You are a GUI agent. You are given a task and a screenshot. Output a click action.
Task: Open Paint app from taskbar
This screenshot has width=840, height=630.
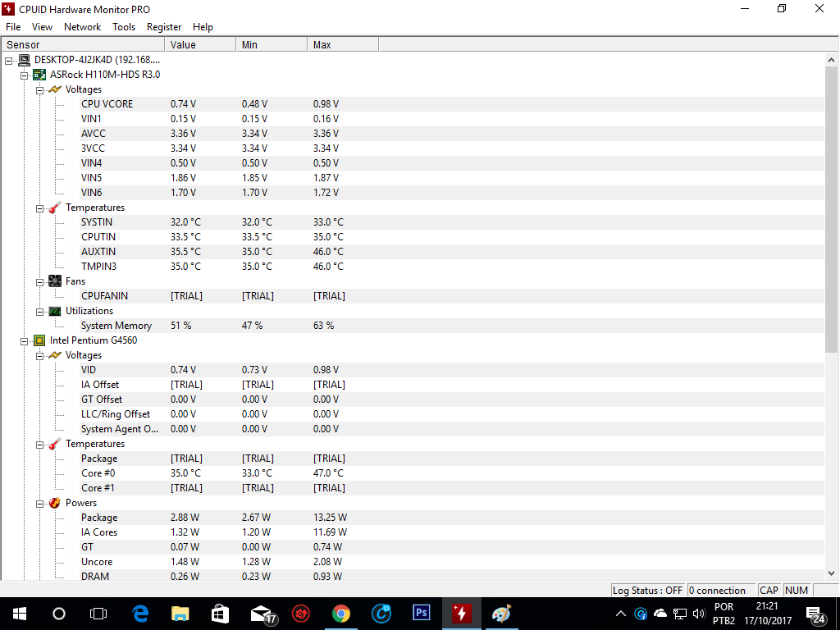click(x=501, y=614)
